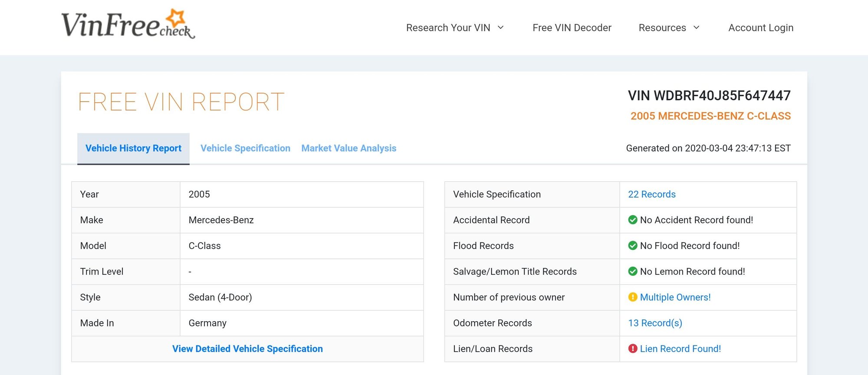Click the Sedan (4-Door) style value
The height and width of the screenshot is (375, 868).
point(220,297)
